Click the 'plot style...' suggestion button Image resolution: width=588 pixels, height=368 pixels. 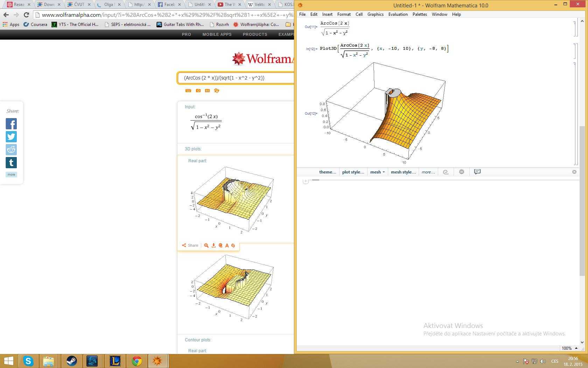[x=353, y=172]
